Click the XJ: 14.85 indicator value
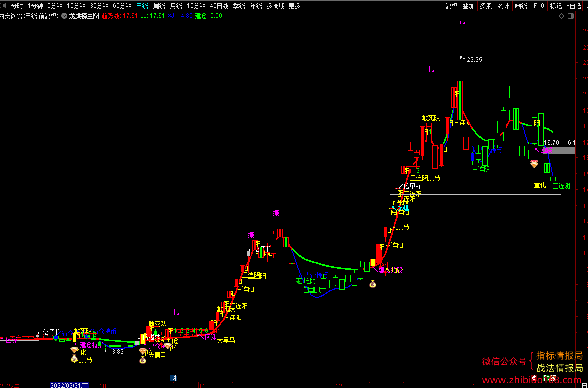This screenshot has height=388, width=588. point(180,16)
